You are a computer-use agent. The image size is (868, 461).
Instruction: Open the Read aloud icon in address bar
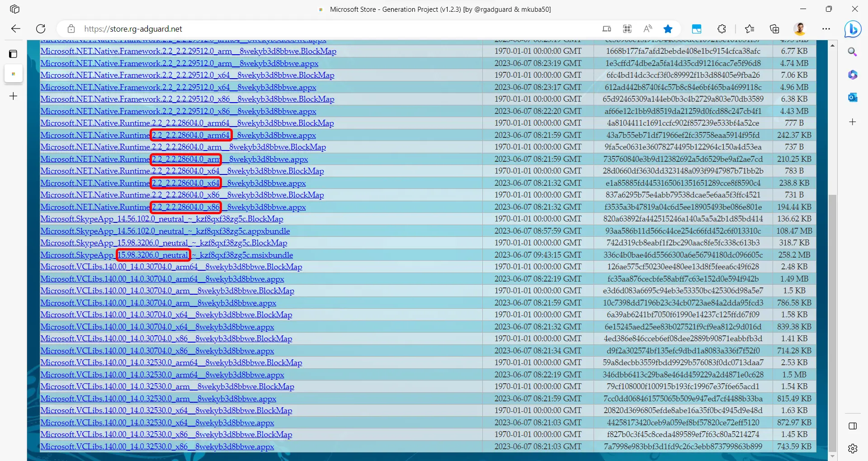(x=647, y=29)
